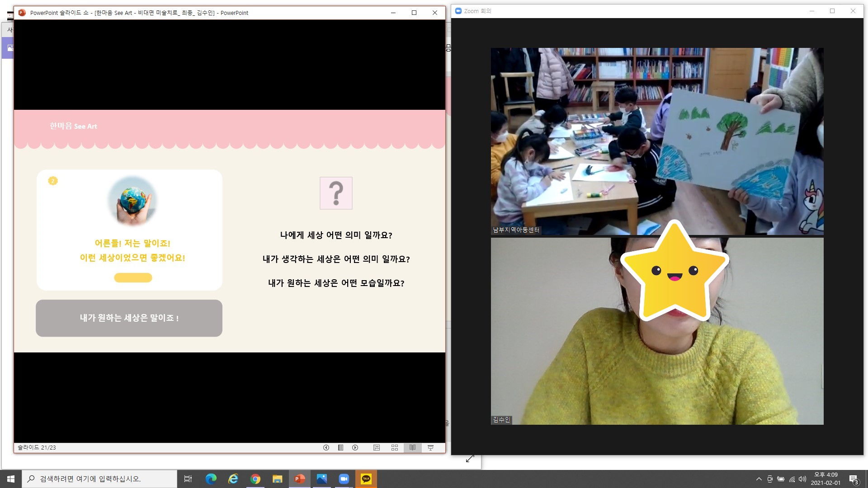
Task: Click the gray '내가 원하는 세상은 말이죠 !' button
Action: [x=129, y=318]
